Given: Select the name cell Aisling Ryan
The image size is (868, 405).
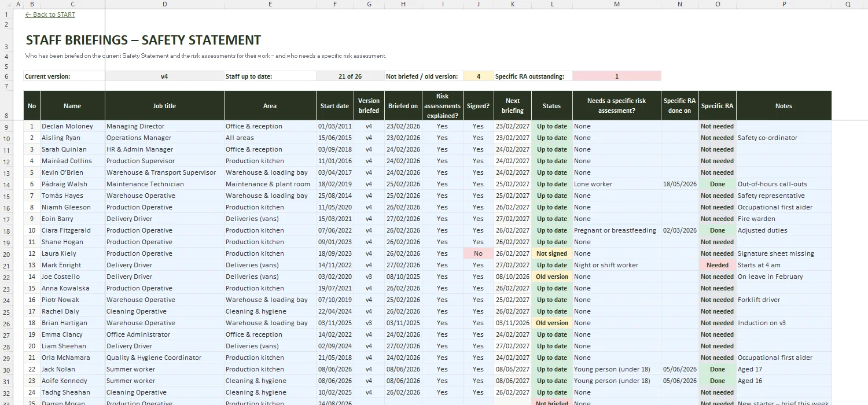Looking at the screenshot, I should [x=72, y=138].
